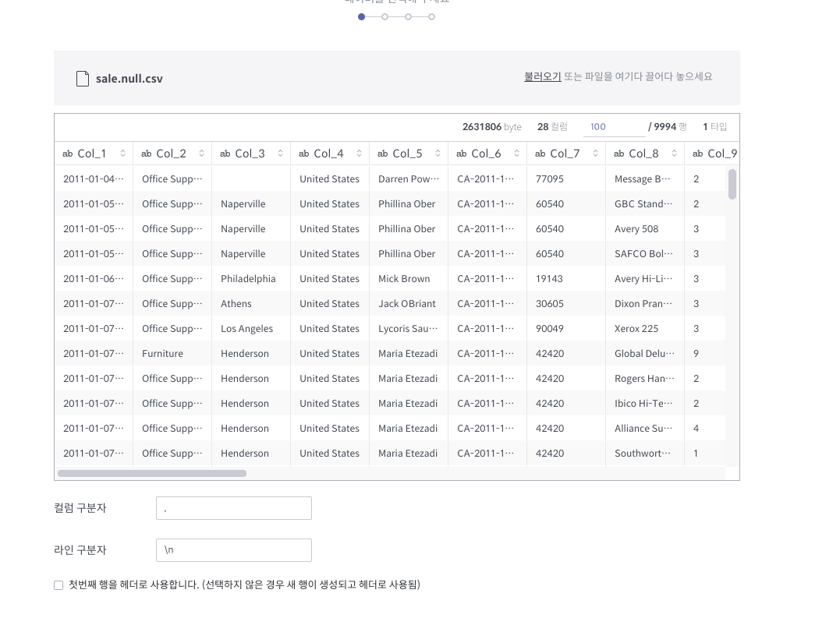The image size is (840, 618).
Task: Click the ab type icon of Col_7
Action: 540,154
